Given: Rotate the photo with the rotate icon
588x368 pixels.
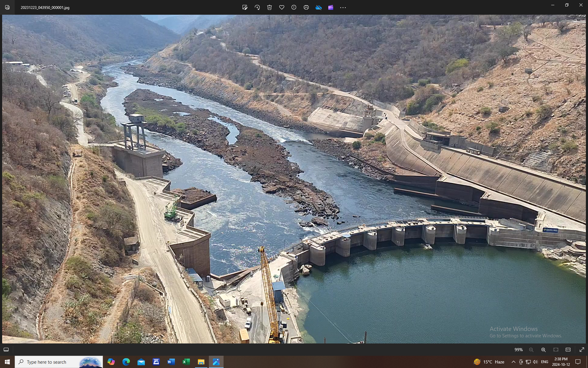Looking at the screenshot, I should click(x=257, y=7).
